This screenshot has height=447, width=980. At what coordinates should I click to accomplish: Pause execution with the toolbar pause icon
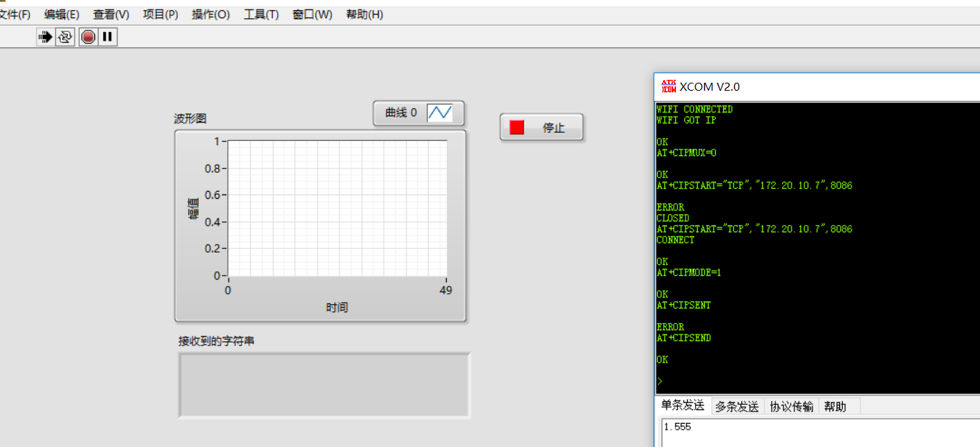click(107, 37)
